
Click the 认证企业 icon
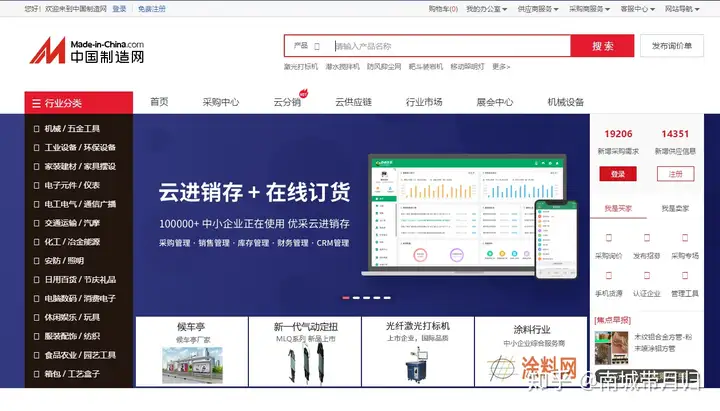[647, 276]
